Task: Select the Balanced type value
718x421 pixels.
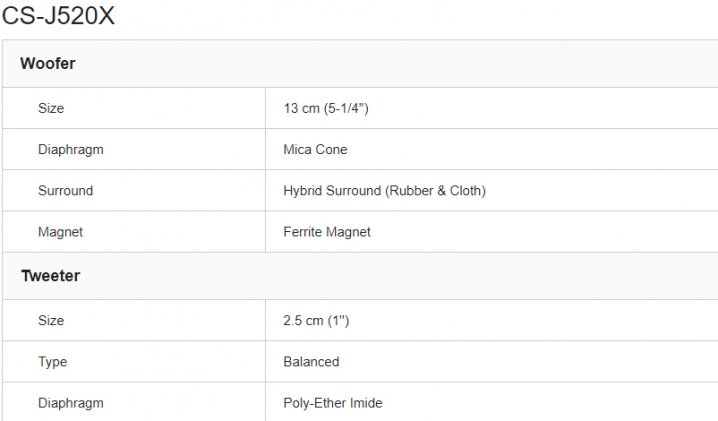Action: [311, 361]
